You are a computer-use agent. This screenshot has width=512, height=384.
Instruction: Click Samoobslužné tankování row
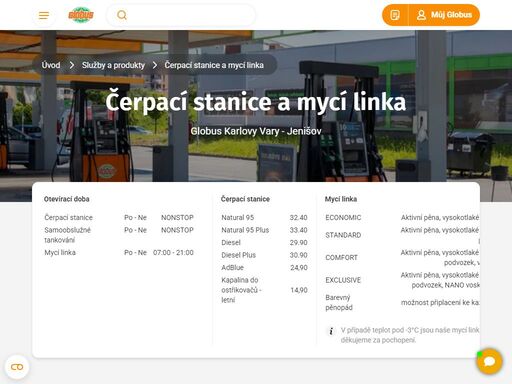click(119, 235)
